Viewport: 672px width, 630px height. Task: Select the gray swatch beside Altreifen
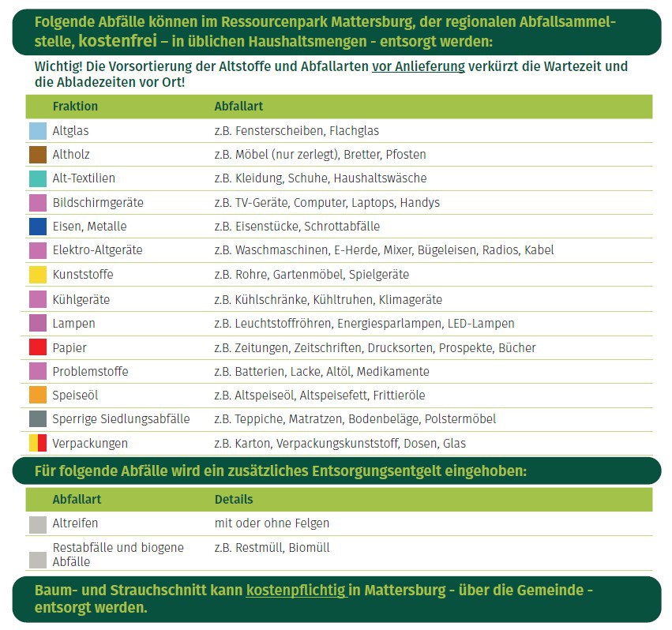coord(38,524)
